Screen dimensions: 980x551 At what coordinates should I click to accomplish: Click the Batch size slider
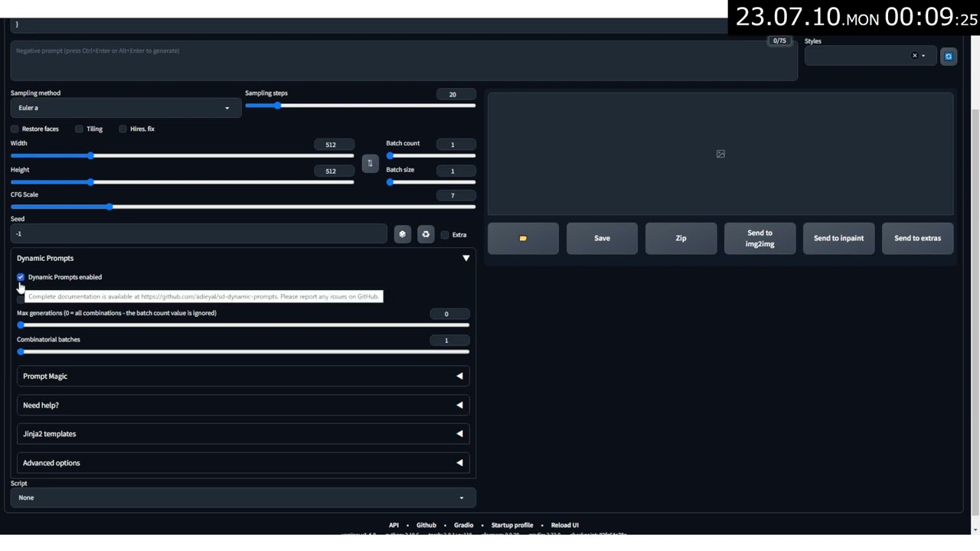[431, 182]
